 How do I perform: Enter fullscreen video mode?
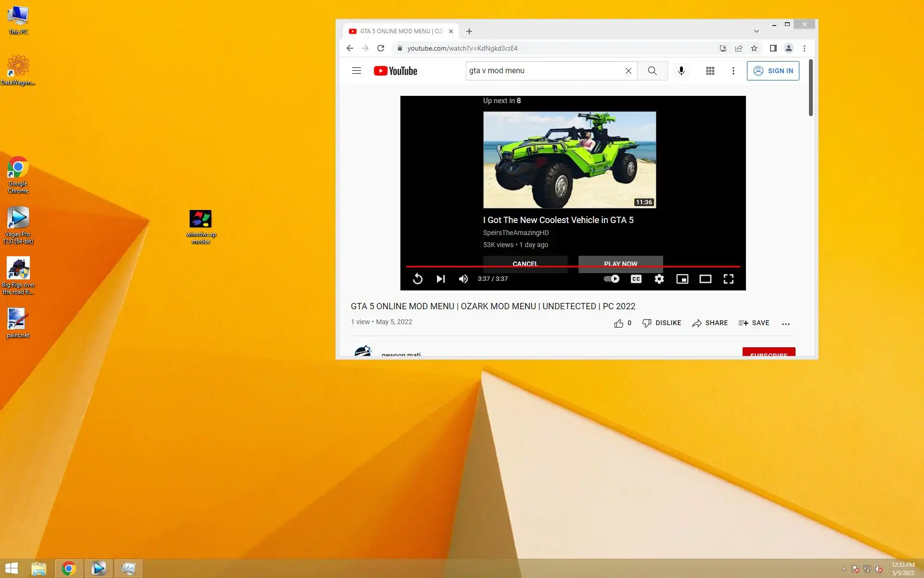pyautogui.click(x=728, y=279)
